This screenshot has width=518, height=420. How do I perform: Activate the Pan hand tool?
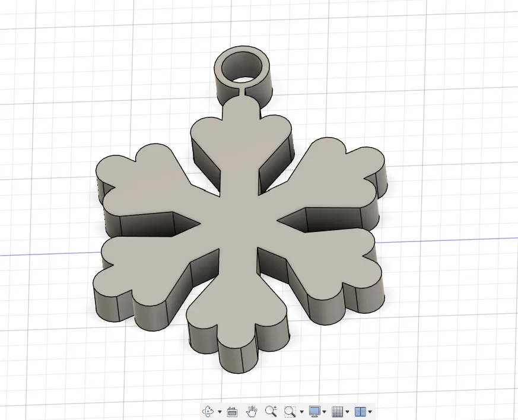[x=252, y=412]
